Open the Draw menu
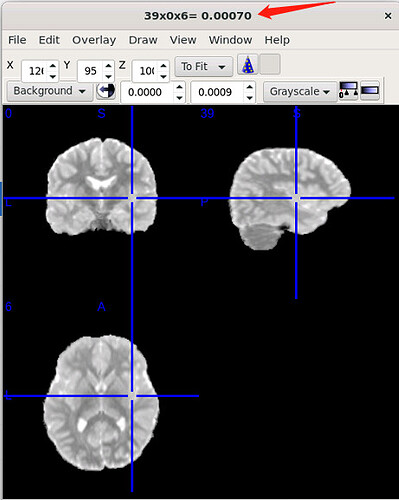Viewport: 399px width, 500px height. coord(143,40)
